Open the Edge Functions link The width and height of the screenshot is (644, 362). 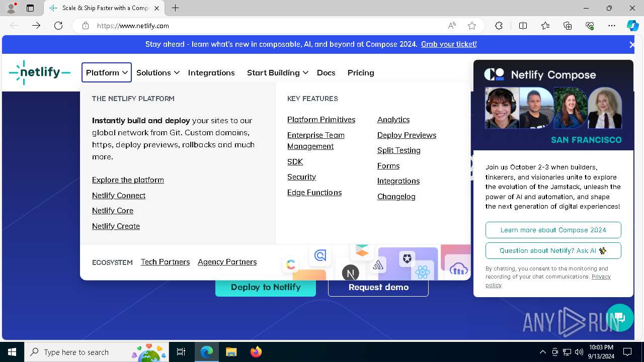pyautogui.click(x=314, y=193)
